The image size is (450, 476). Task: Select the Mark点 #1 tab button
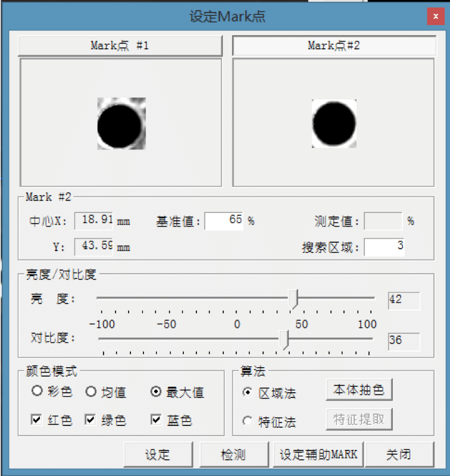120,45
